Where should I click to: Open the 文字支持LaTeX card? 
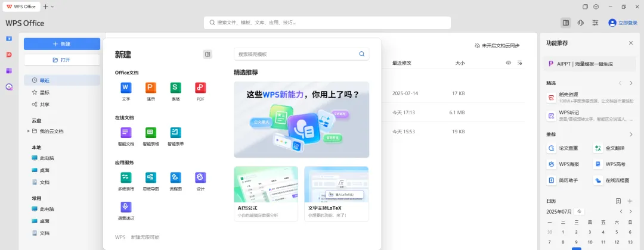[336, 194]
